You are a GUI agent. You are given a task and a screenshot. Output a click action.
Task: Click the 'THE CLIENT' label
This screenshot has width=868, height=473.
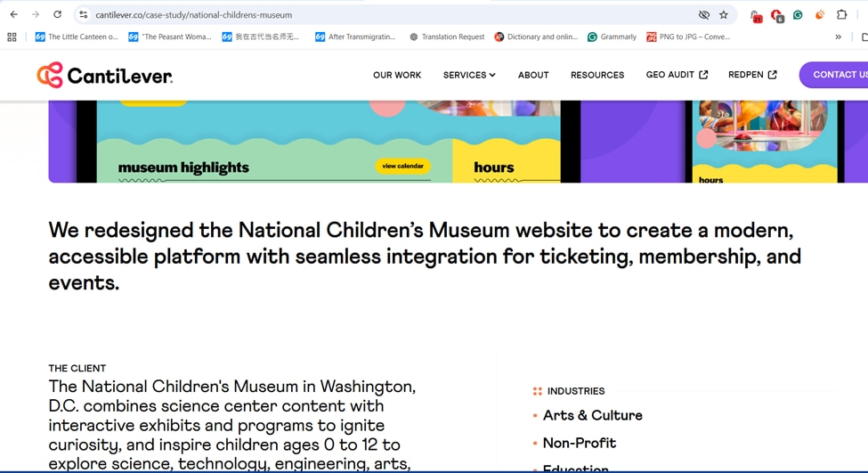(77, 368)
